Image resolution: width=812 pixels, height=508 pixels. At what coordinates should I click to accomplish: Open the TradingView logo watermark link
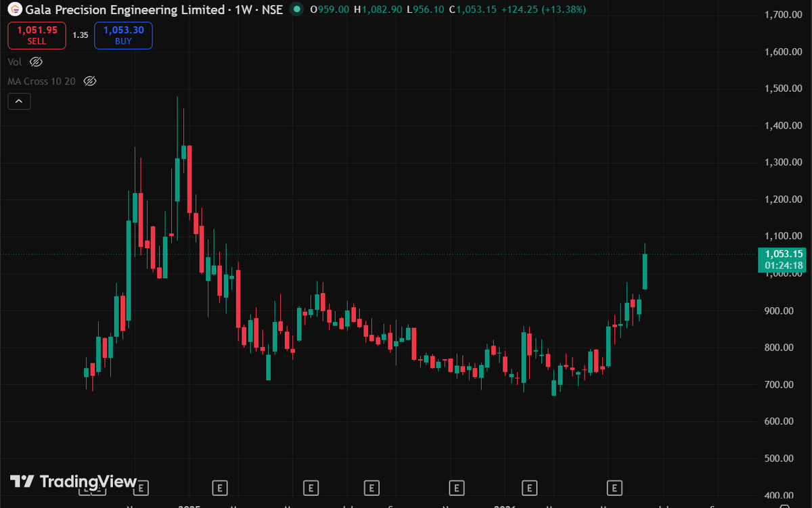pyautogui.click(x=73, y=482)
